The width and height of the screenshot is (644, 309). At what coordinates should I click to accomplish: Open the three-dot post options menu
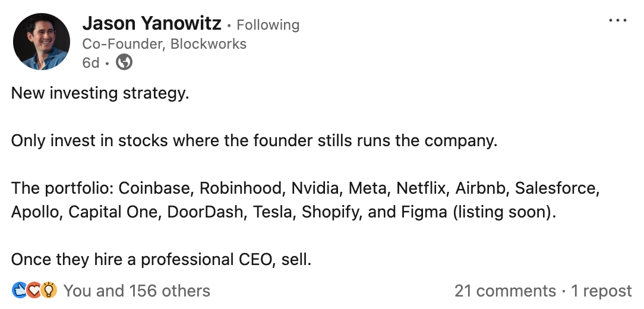coord(618,21)
